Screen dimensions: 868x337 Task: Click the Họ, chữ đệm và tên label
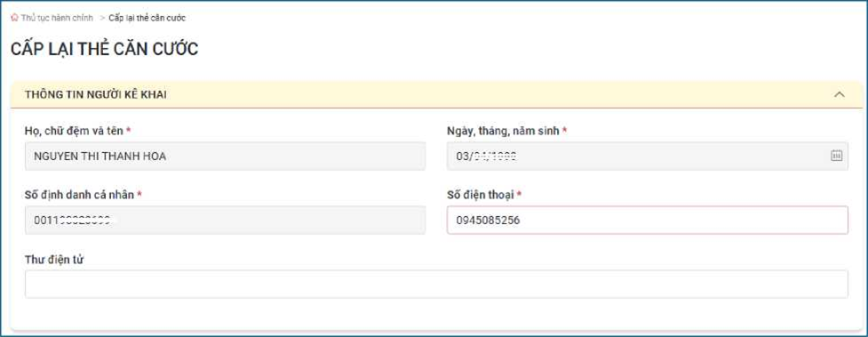[74, 131]
